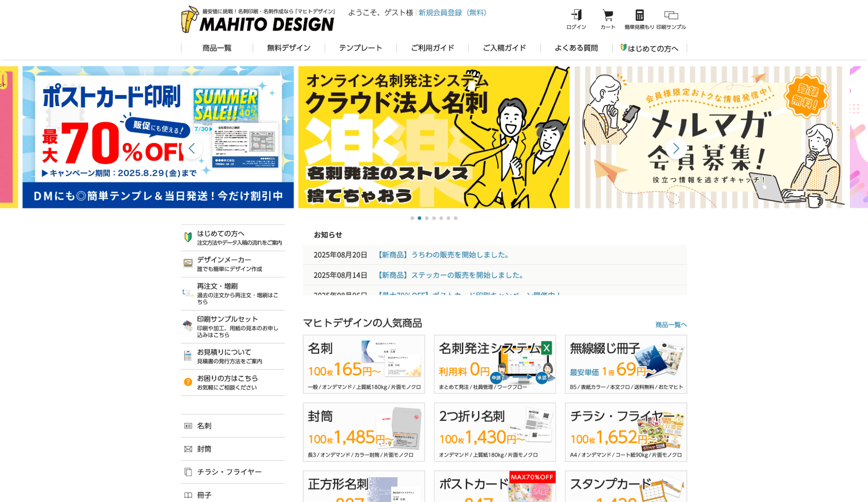
Task: Open the 封筒 1,485円 product card
Action: [x=364, y=432]
